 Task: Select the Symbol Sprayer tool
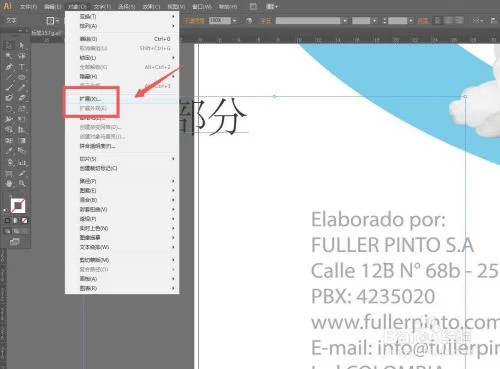[10, 162]
